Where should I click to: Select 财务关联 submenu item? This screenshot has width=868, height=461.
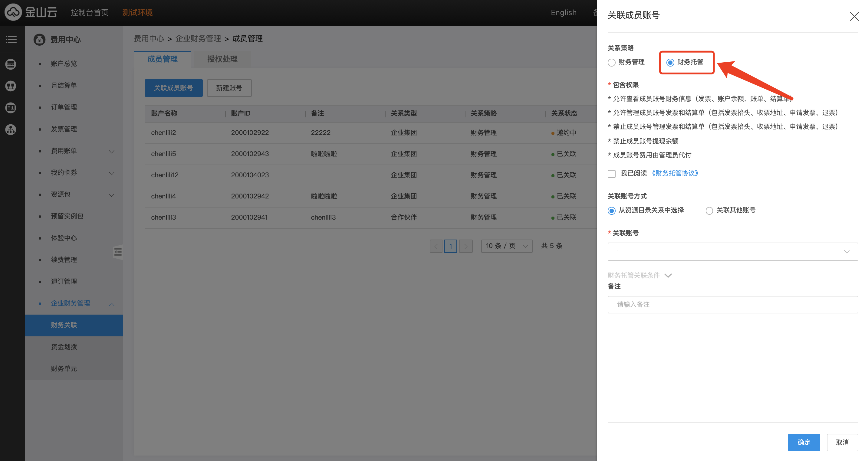click(74, 325)
